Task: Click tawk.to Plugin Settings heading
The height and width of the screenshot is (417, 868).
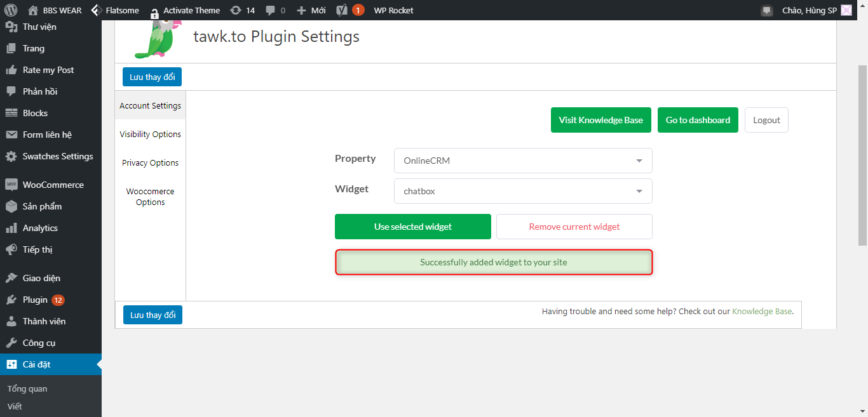Action: pyautogui.click(x=276, y=37)
